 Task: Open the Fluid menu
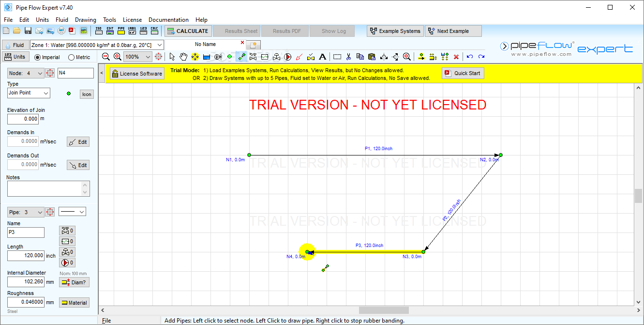[62, 20]
